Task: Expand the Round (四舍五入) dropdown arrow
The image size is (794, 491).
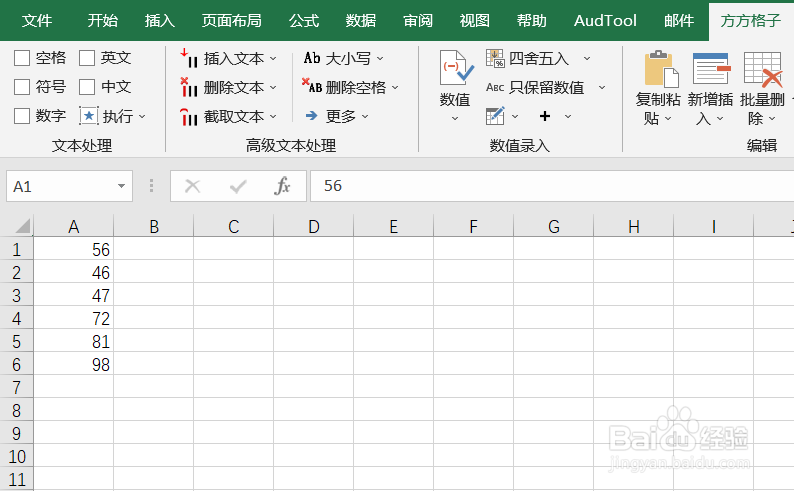Action: [587, 59]
